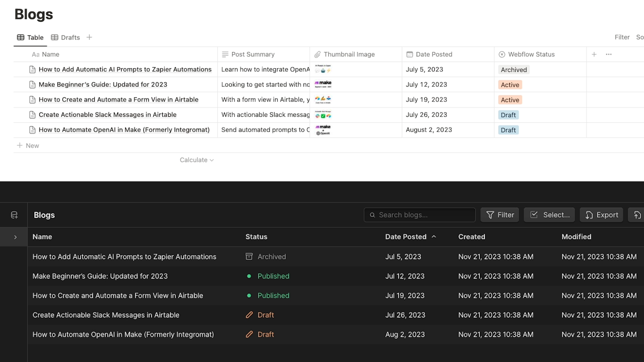Open Webflow item 'How to Create and Automate a Form View'
This screenshot has height=362, width=644.
(x=118, y=296)
